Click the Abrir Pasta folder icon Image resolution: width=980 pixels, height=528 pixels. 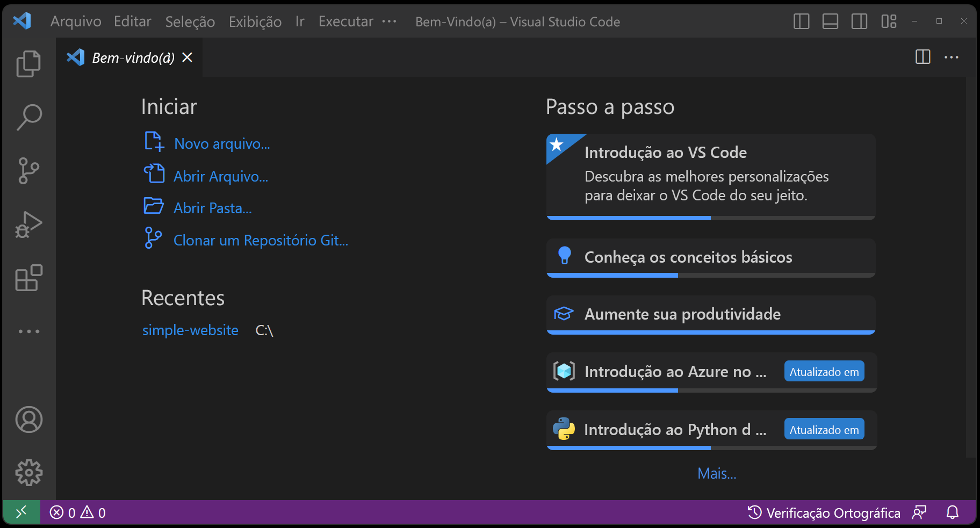[x=154, y=206]
